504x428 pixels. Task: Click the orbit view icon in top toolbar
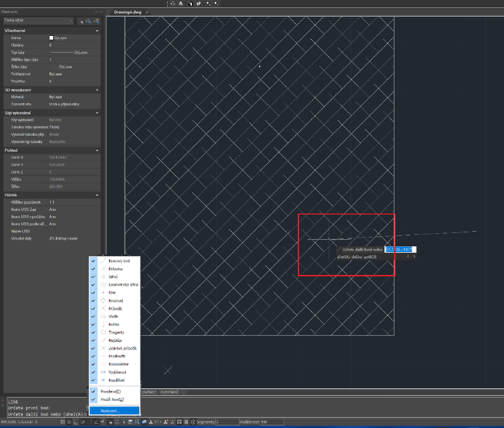click(x=173, y=4)
